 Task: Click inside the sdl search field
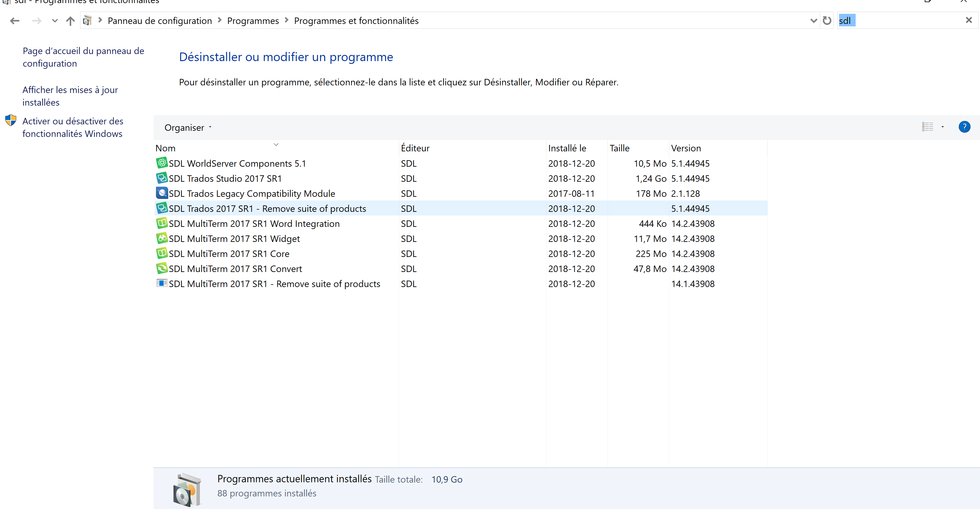tap(905, 21)
